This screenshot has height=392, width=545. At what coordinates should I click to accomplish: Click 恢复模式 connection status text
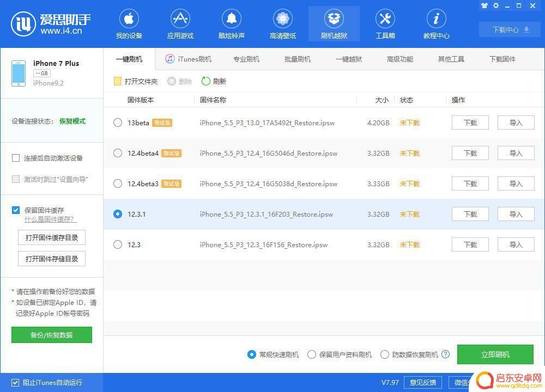coord(72,121)
